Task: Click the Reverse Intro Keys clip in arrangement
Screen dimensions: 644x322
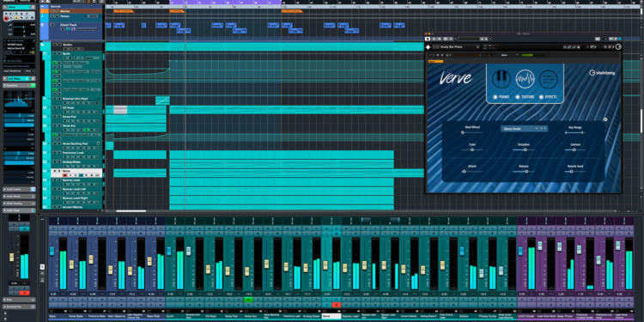Action: tap(162, 100)
